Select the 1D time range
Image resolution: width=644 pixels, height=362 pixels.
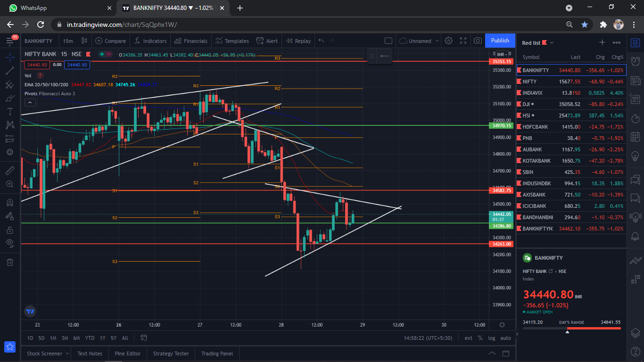(x=30, y=338)
